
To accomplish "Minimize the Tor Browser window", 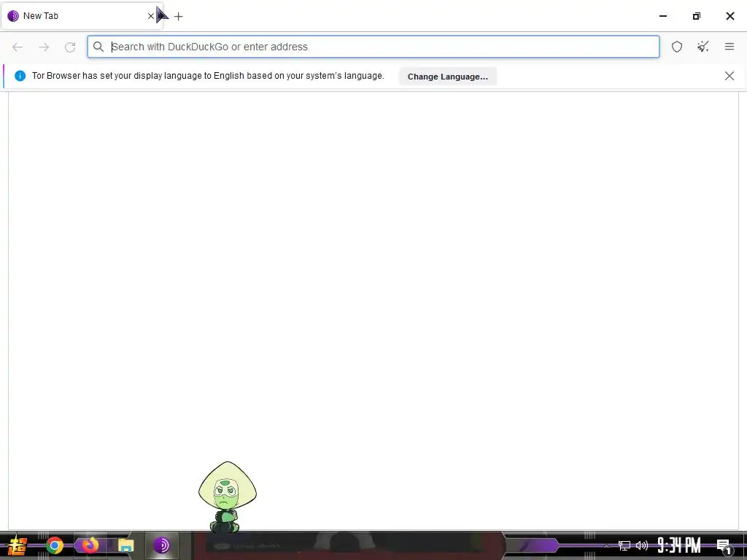I will (x=662, y=16).
